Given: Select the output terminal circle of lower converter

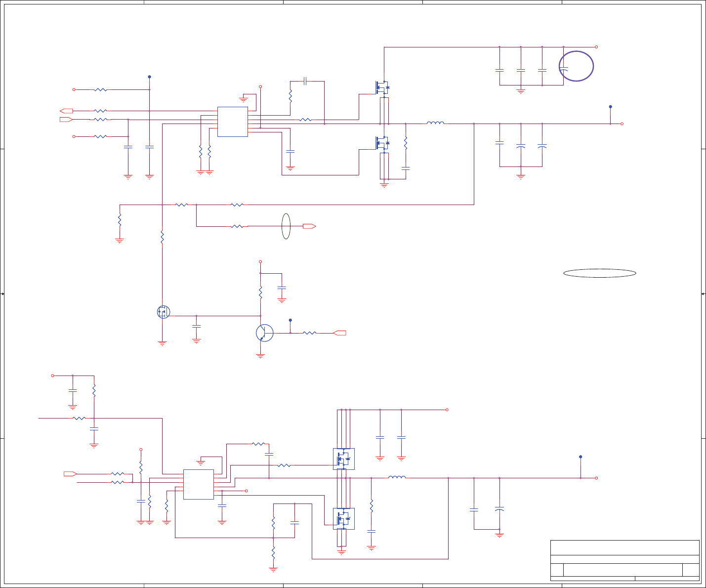Looking at the screenshot, I should pyautogui.click(x=596, y=478).
